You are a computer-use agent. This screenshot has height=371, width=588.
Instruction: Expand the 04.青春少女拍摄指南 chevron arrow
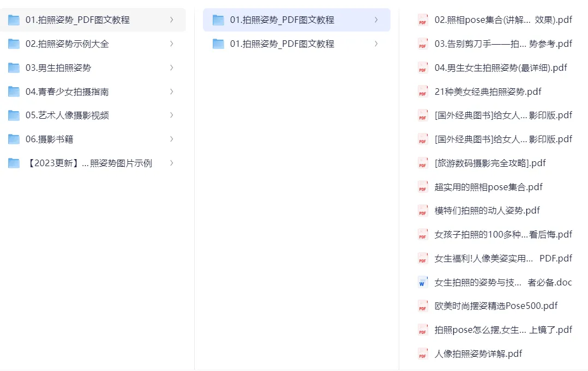point(171,92)
